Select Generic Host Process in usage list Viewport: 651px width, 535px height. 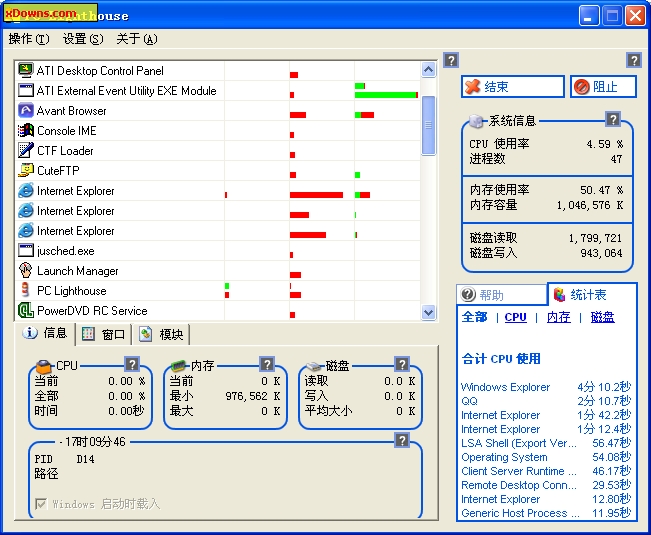[x=520, y=513]
